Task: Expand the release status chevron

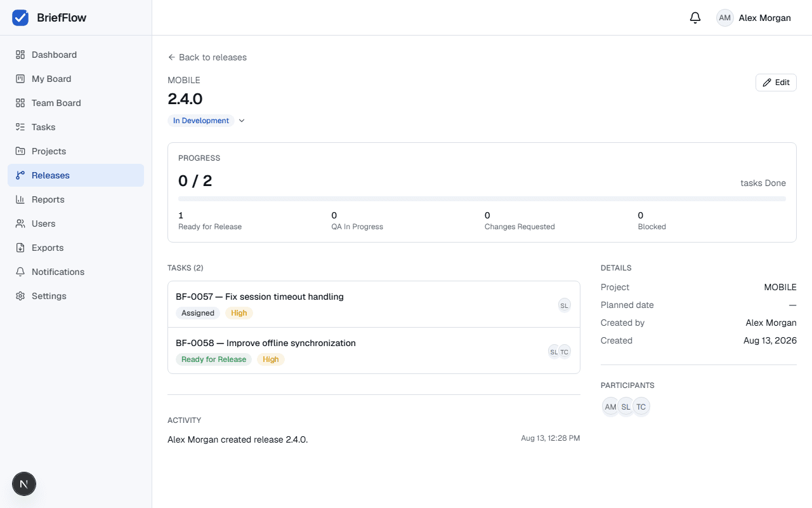Action: (242, 121)
